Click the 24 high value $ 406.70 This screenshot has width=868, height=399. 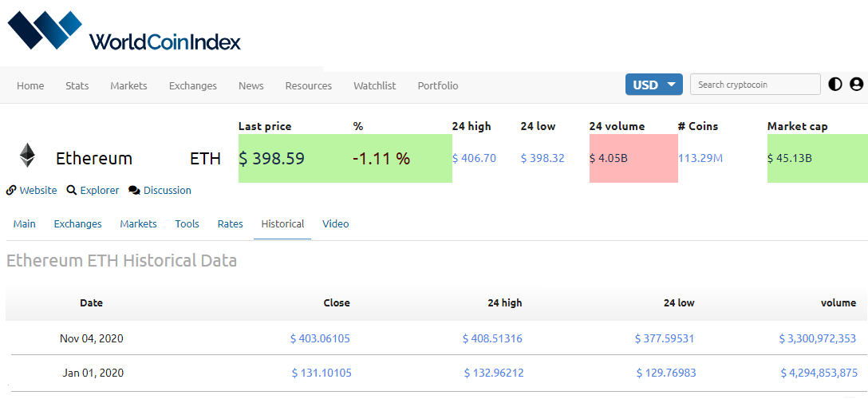point(474,158)
